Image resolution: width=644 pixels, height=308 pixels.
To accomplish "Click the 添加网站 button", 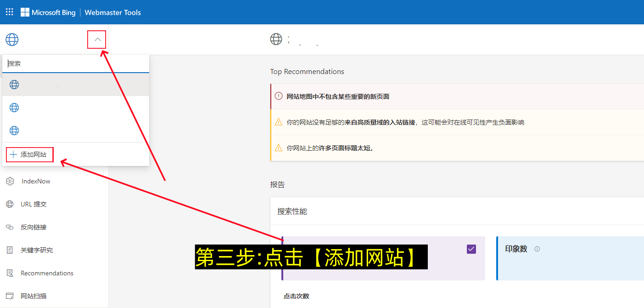I will point(29,154).
